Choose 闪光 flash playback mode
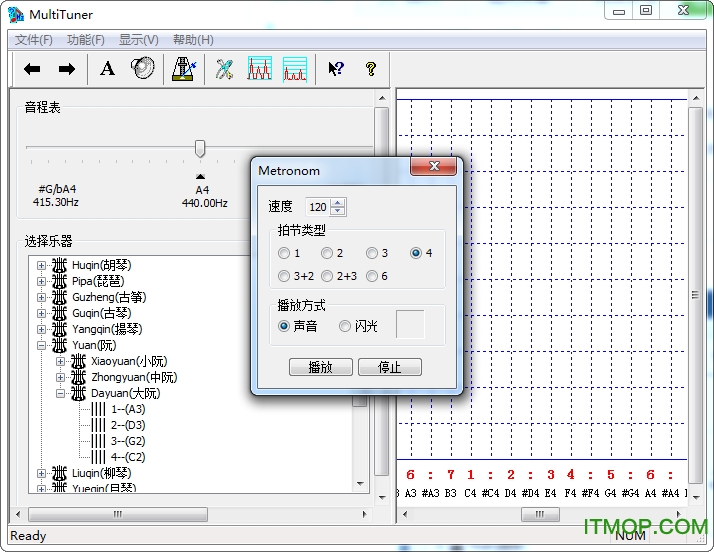The image size is (714, 552). (x=345, y=326)
